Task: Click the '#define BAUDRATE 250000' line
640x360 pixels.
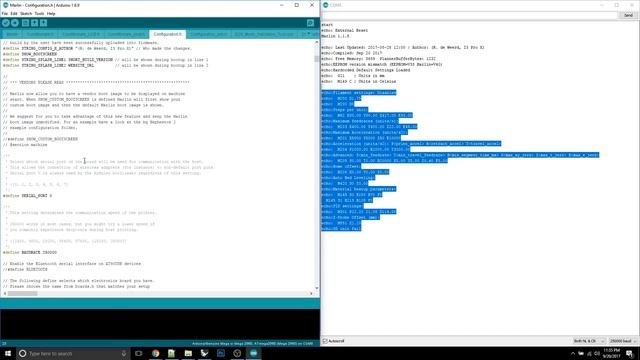Action: click(30, 253)
